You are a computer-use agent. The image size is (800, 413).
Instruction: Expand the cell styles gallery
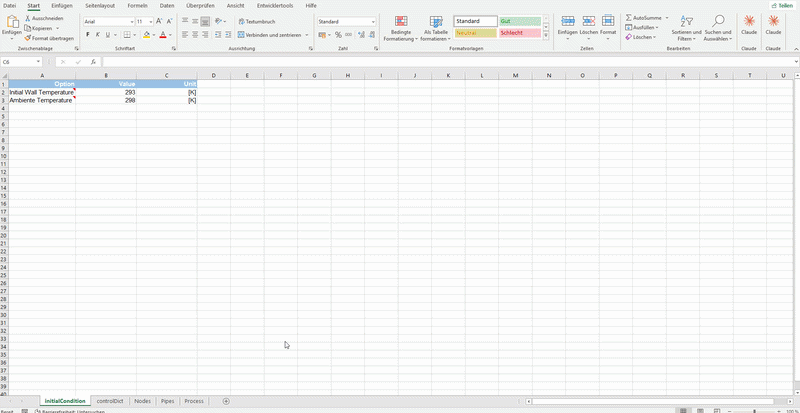(546, 36)
